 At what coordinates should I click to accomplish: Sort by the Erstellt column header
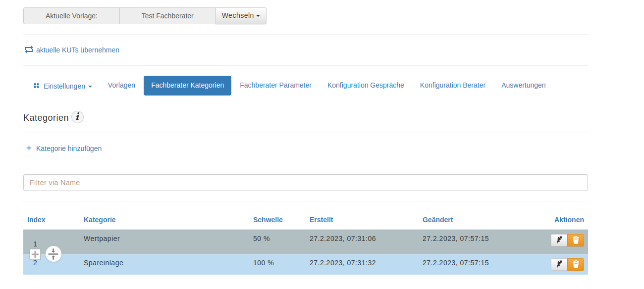point(322,220)
